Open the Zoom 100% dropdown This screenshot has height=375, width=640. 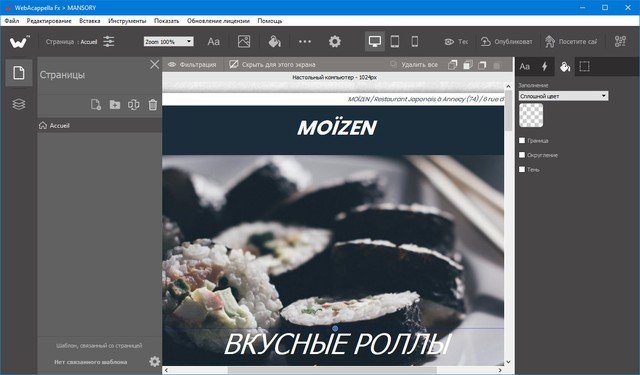[x=169, y=42]
